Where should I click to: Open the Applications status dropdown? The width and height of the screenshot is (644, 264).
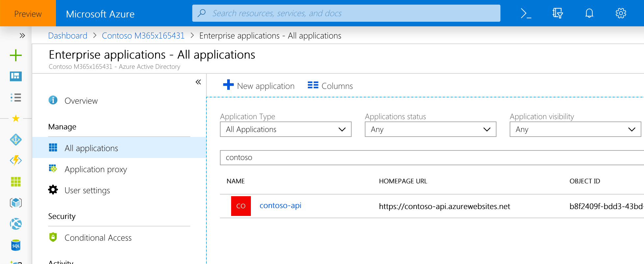tap(430, 129)
